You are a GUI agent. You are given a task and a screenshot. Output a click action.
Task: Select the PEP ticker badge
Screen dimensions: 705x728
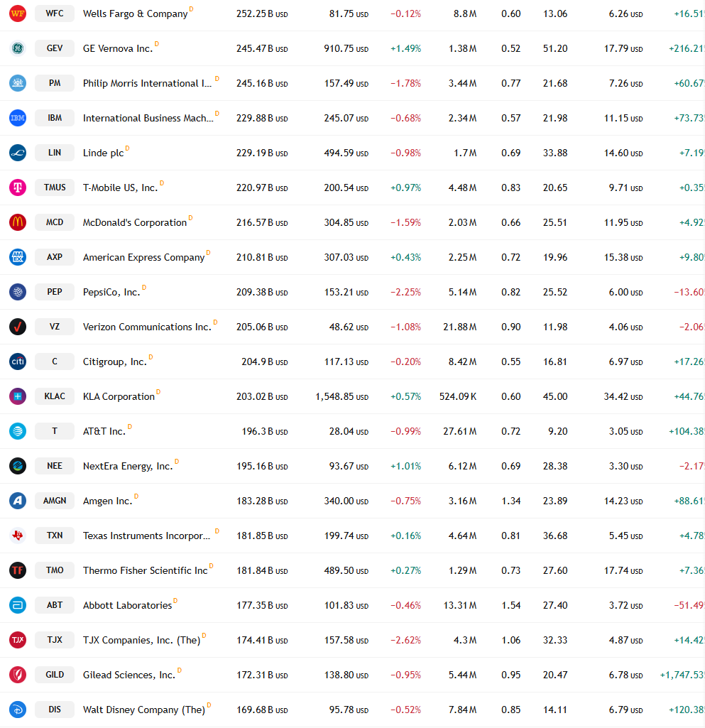pyautogui.click(x=54, y=292)
